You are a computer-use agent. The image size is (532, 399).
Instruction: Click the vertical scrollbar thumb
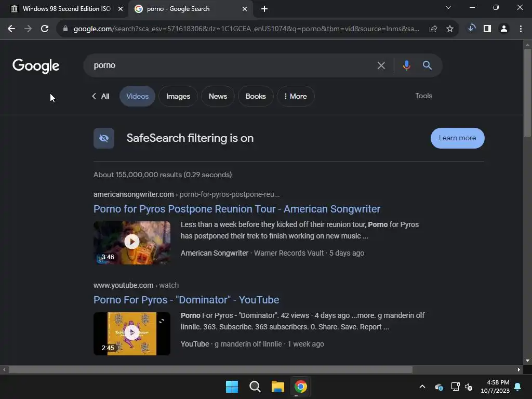(x=527, y=92)
